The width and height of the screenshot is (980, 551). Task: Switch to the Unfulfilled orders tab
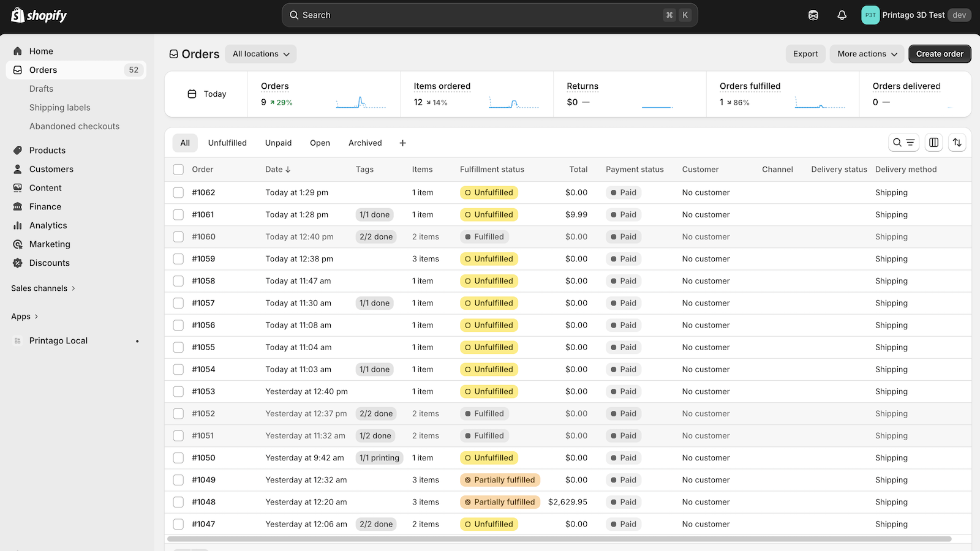pos(227,143)
